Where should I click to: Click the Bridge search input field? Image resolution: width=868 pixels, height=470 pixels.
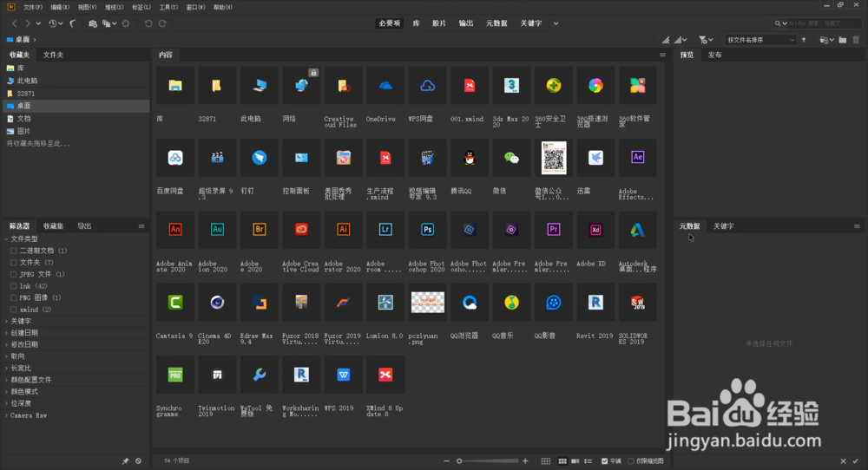(x=823, y=23)
